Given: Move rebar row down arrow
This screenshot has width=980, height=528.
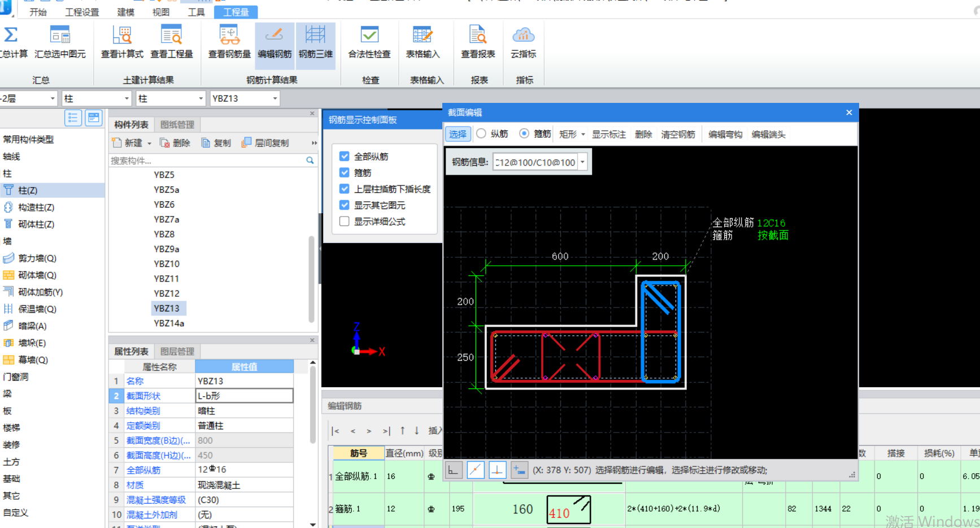Looking at the screenshot, I should 416,431.
